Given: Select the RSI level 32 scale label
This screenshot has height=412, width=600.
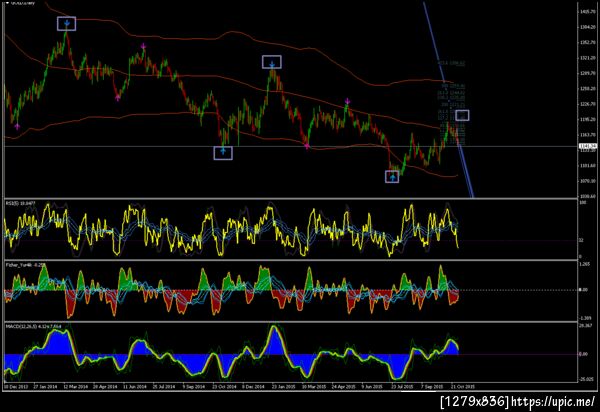Looking at the screenshot, I should [581, 240].
